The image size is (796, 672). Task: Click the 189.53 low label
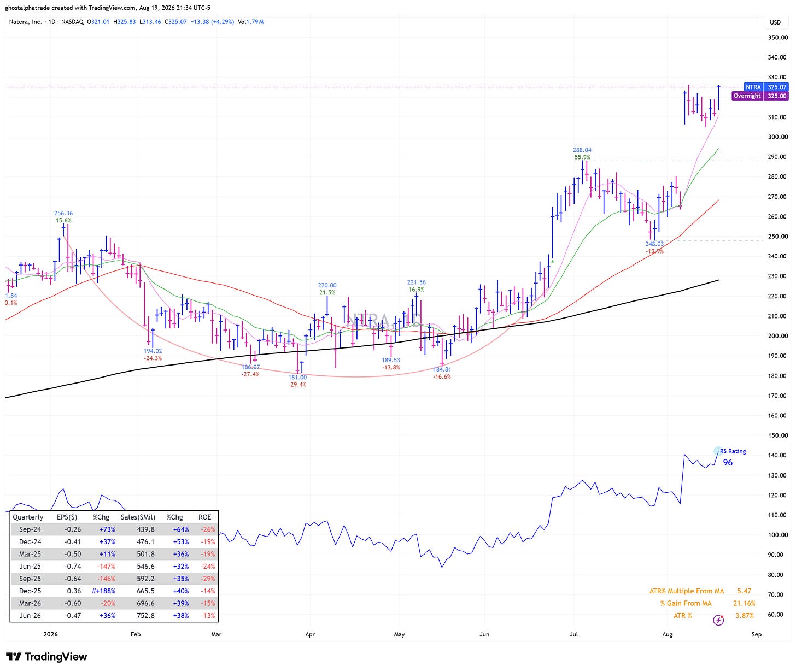coord(391,360)
